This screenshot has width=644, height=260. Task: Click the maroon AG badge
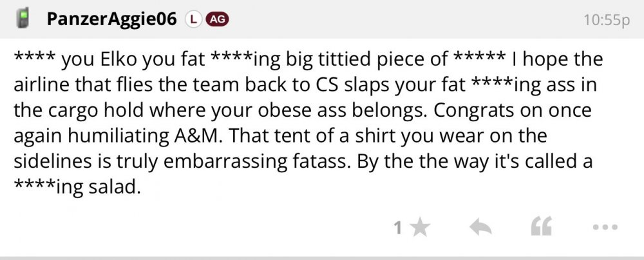point(216,19)
